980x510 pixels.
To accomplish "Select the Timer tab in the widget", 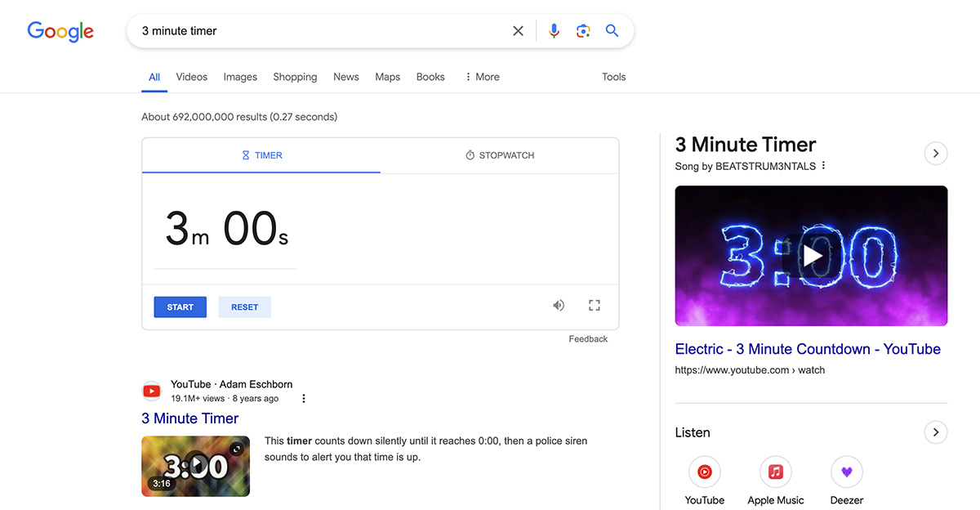I will pyautogui.click(x=261, y=155).
